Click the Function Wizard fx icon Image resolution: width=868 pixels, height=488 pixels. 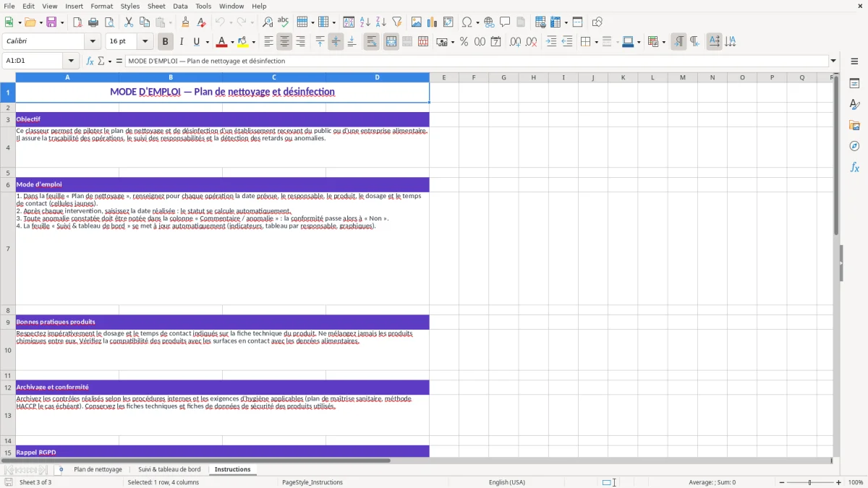[x=90, y=61]
